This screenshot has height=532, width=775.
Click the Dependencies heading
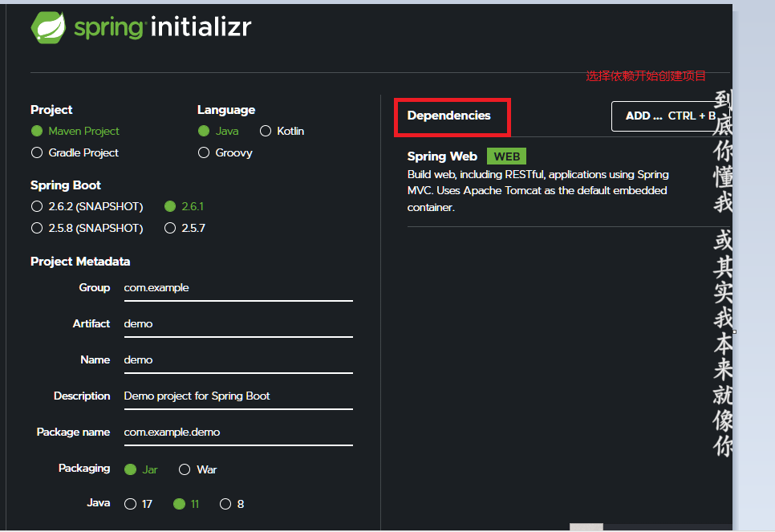click(448, 116)
